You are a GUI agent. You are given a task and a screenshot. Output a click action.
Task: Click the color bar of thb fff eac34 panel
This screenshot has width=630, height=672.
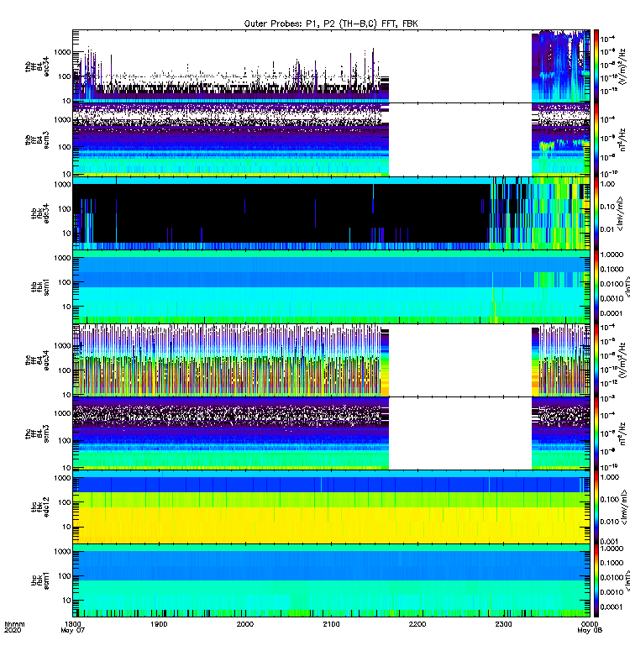point(596,66)
